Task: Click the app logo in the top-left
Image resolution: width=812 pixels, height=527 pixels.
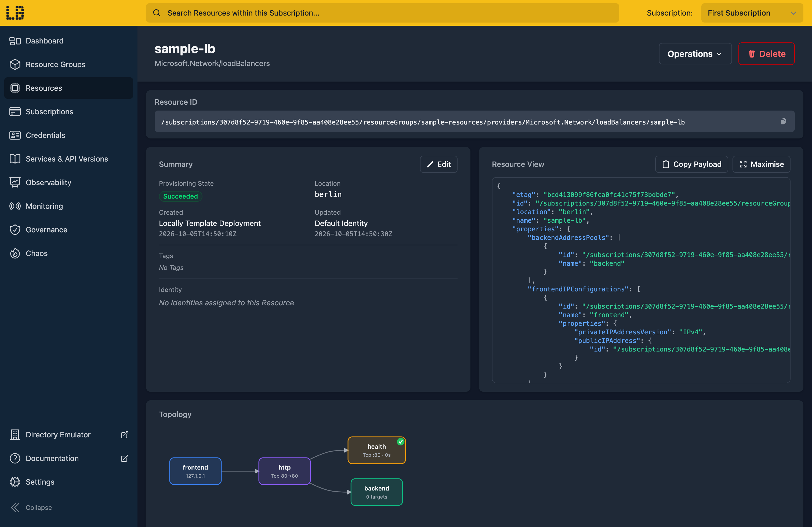Action: (15, 13)
